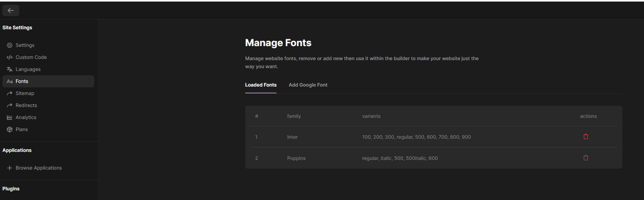This screenshot has height=200, width=644.
Task: Go to the Languages section
Action: (x=48, y=69)
